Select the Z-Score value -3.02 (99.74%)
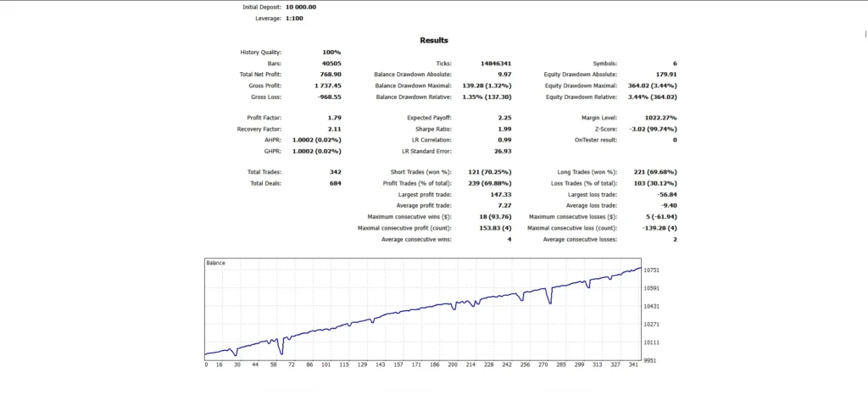The image size is (868, 395). (x=654, y=129)
